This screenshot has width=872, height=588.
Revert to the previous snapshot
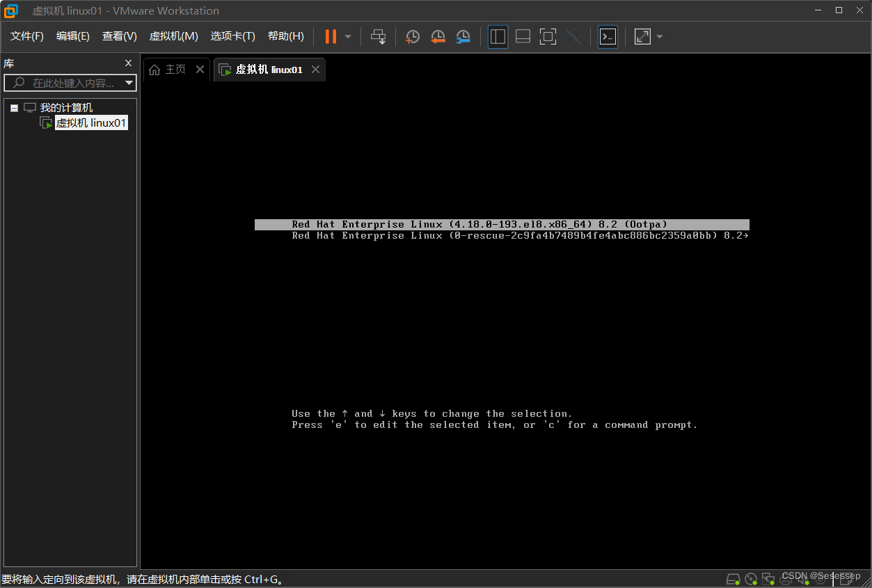click(438, 37)
